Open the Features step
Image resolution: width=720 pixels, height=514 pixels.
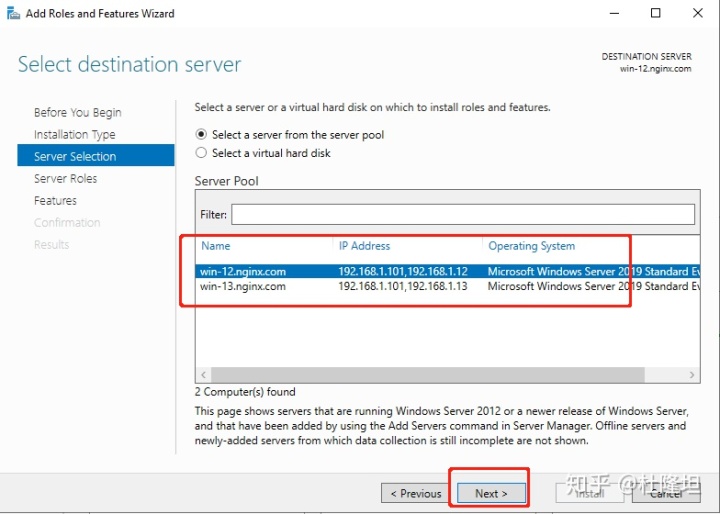tap(55, 201)
